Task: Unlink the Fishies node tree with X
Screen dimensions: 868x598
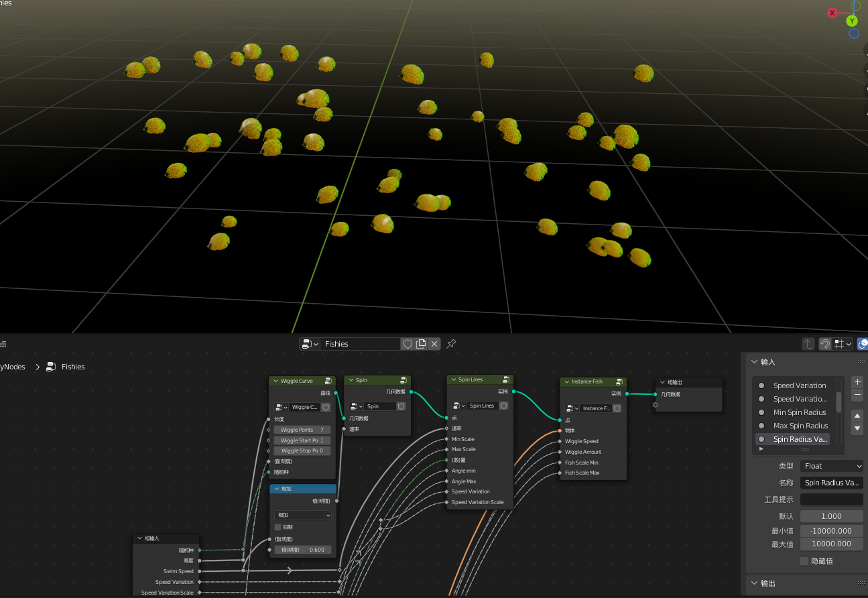Action: tap(434, 344)
